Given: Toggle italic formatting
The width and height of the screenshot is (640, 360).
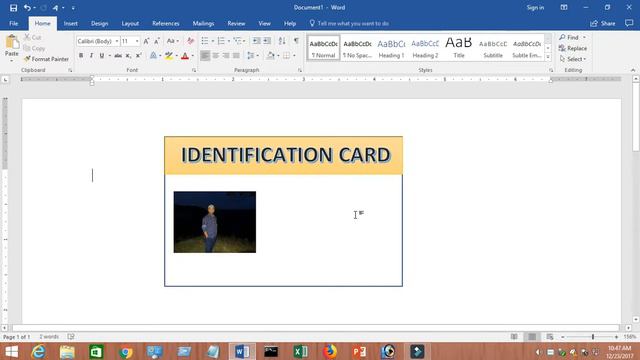Looking at the screenshot, I should (91, 56).
